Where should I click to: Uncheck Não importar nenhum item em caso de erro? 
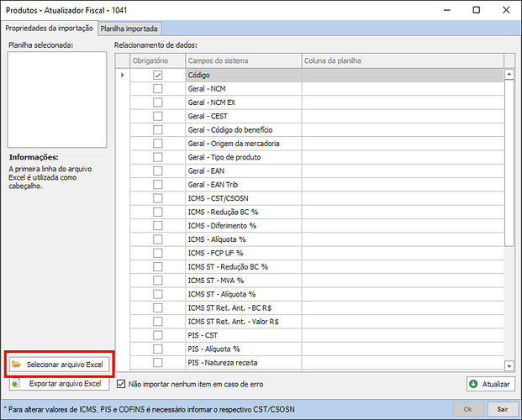coord(121,384)
